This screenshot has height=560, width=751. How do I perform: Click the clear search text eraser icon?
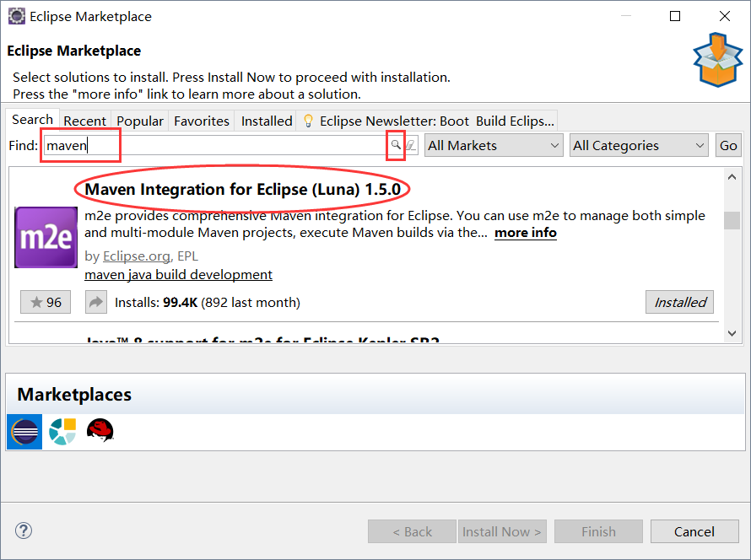412,145
